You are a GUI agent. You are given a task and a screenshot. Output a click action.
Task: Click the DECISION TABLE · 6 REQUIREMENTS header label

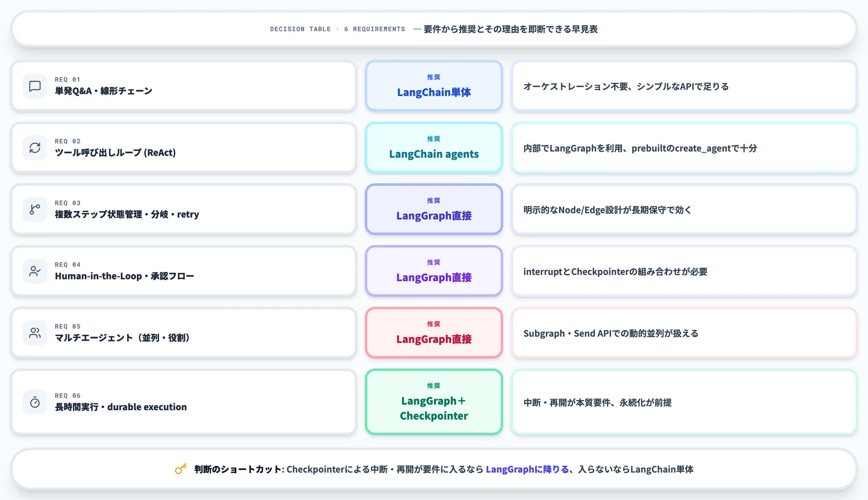tap(338, 29)
